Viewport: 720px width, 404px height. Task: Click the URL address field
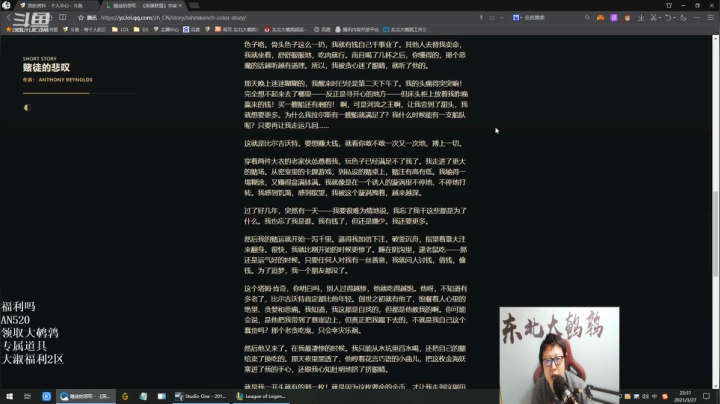276,17
